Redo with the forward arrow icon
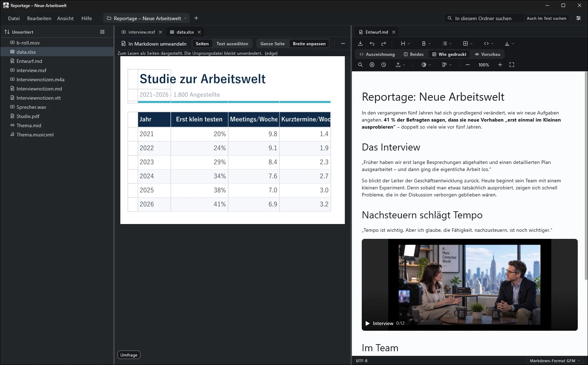 pyautogui.click(x=384, y=43)
